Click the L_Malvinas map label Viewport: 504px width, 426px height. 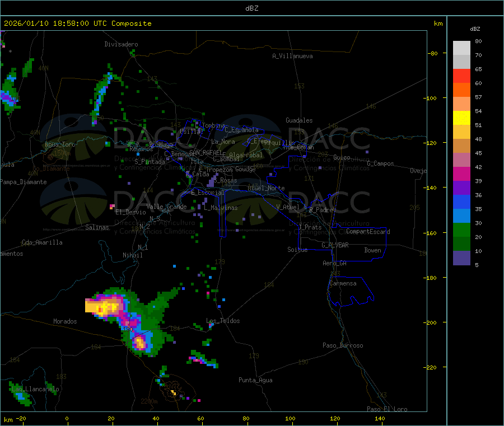pos(221,208)
